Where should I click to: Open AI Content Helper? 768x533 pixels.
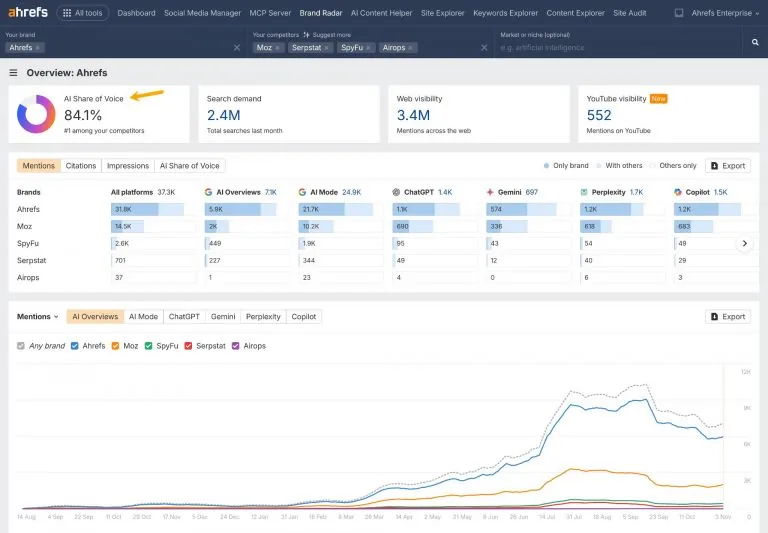tap(382, 13)
